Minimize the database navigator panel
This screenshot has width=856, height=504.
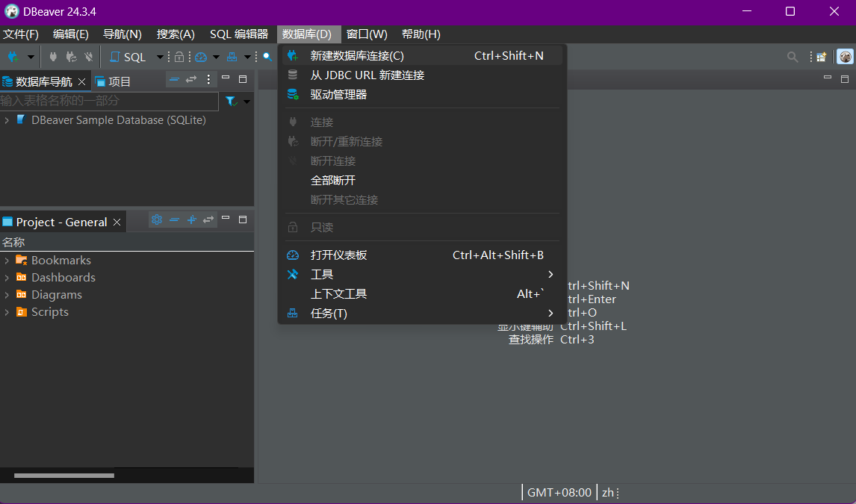226,78
